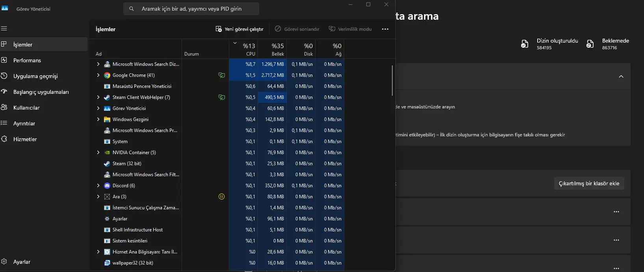Click the wallpaper32 process icon
This screenshot has height=272, width=644.
[107, 263]
